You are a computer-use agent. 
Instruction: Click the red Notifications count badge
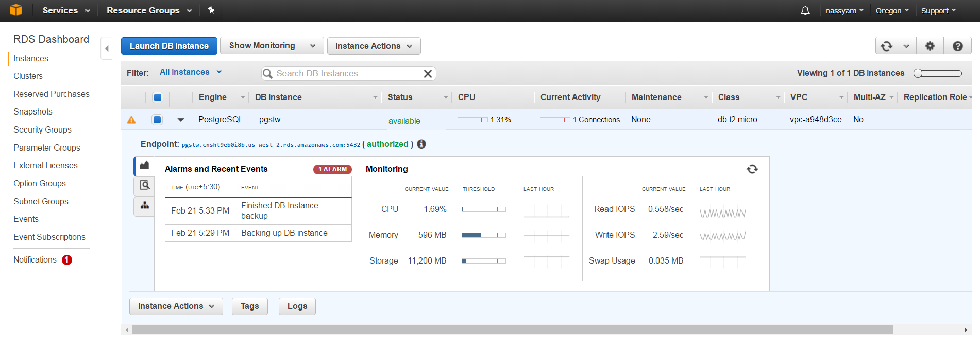pos(67,260)
